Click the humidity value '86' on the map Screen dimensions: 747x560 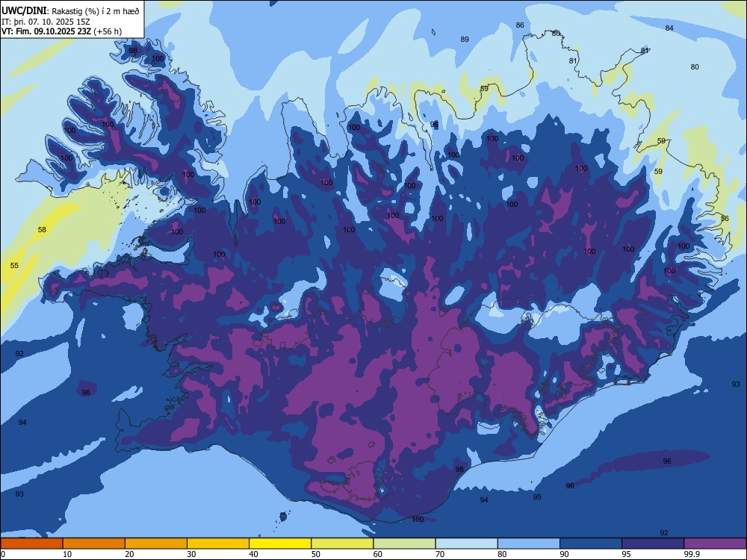click(x=520, y=25)
